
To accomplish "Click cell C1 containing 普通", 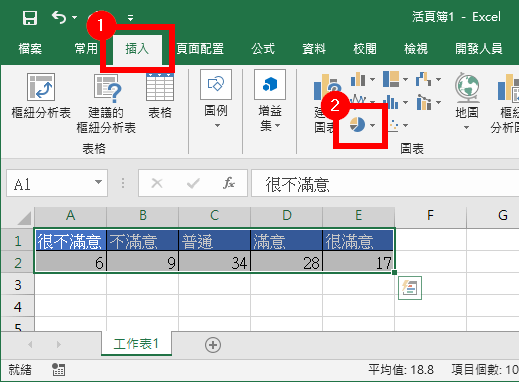I will click(214, 240).
